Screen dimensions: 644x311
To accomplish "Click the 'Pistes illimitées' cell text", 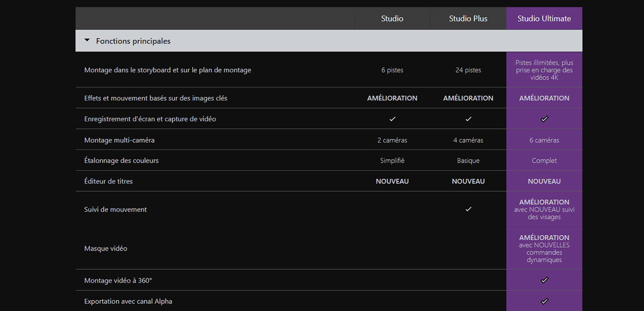I will [x=544, y=70].
